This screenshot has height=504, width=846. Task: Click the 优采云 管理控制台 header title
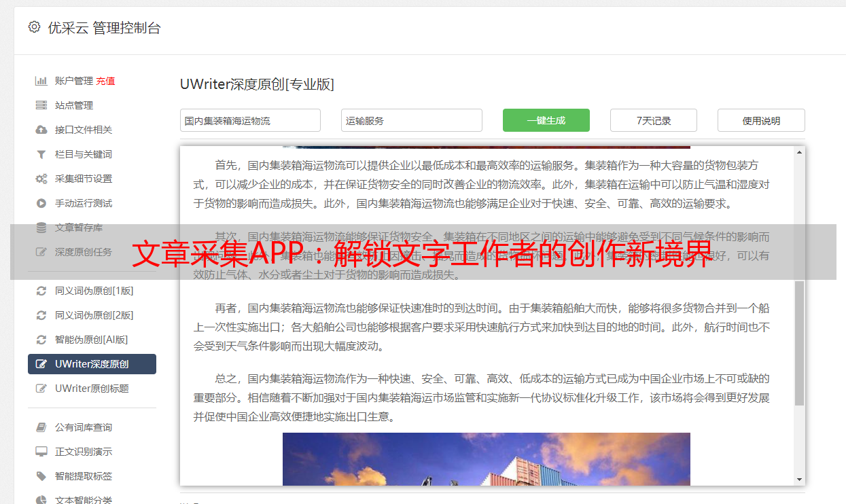(104, 28)
